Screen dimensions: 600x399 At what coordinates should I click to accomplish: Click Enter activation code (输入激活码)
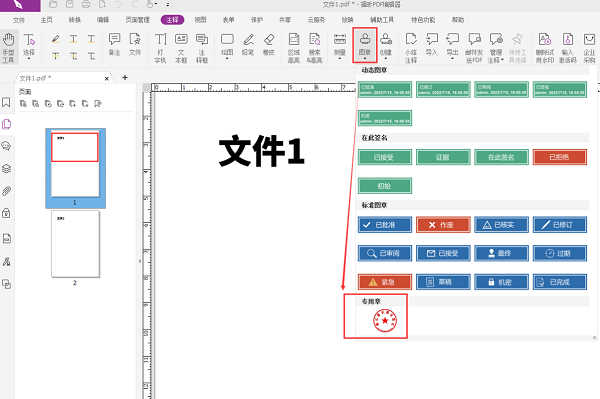click(567, 47)
